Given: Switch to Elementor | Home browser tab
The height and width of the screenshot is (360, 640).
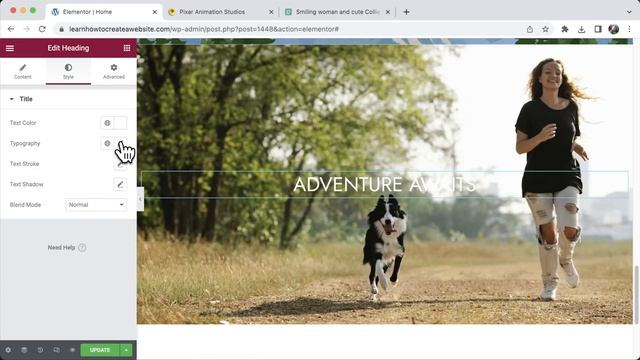Looking at the screenshot, I should pyautogui.click(x=104, y=12).
